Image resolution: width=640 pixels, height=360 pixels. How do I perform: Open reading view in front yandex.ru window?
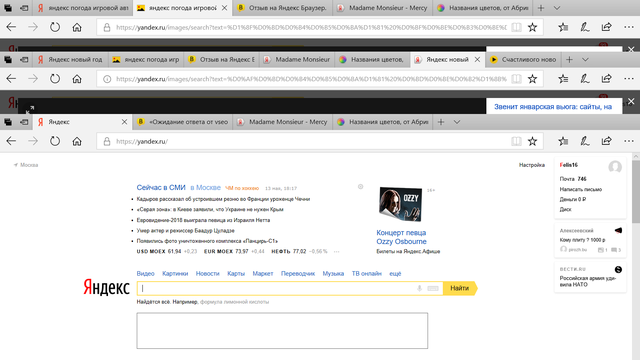click(516, 141)
